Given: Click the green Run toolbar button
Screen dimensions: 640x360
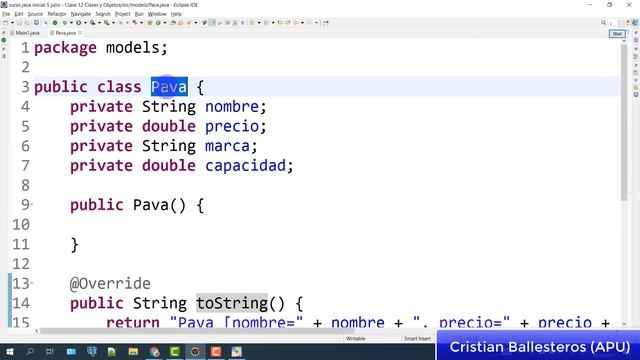Looking at the screenshot, I should [78, 23].
